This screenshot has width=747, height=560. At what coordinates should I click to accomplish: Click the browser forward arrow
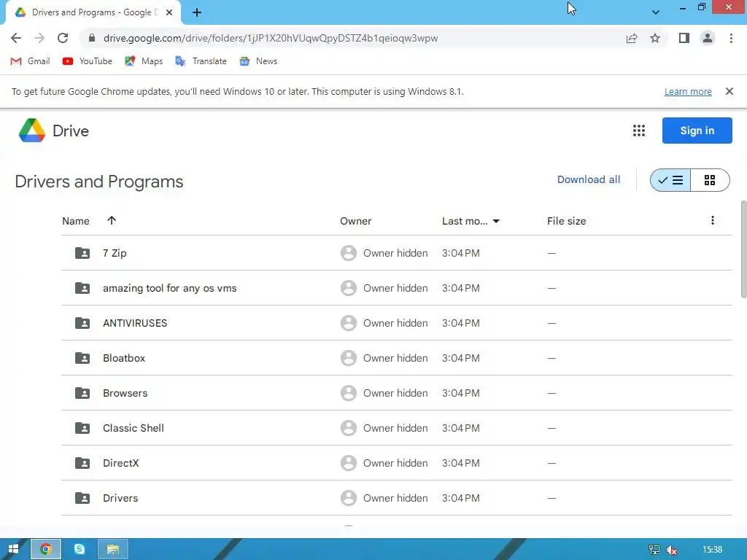[39, 38]
